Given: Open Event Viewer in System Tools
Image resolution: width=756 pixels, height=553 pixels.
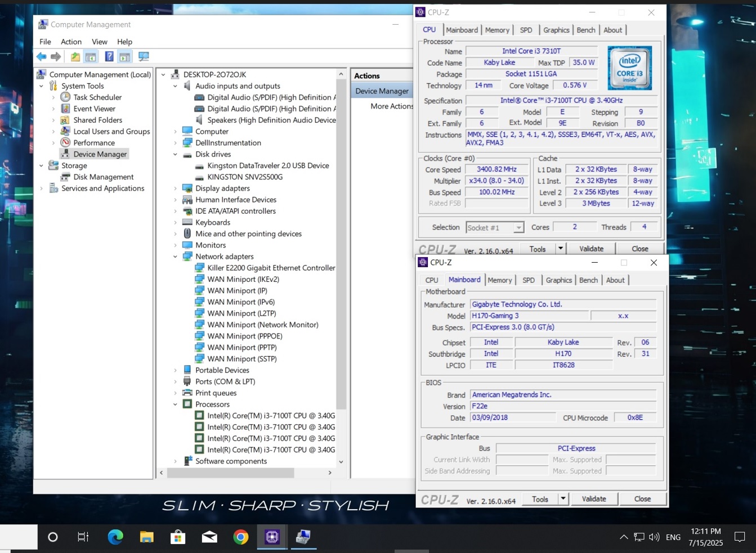Looking at the screenshot, I should tap(94, 109).
